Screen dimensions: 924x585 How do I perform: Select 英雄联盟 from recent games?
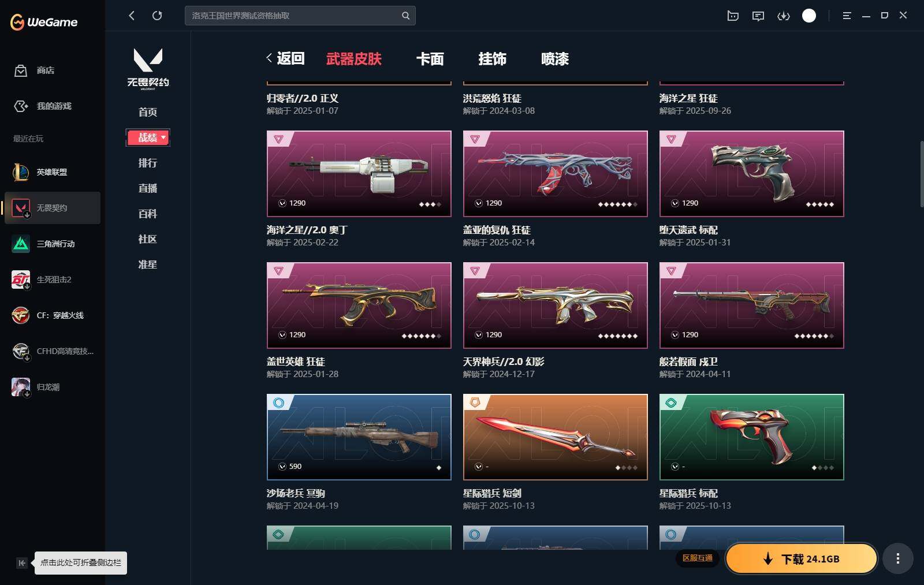pos(52,172)
